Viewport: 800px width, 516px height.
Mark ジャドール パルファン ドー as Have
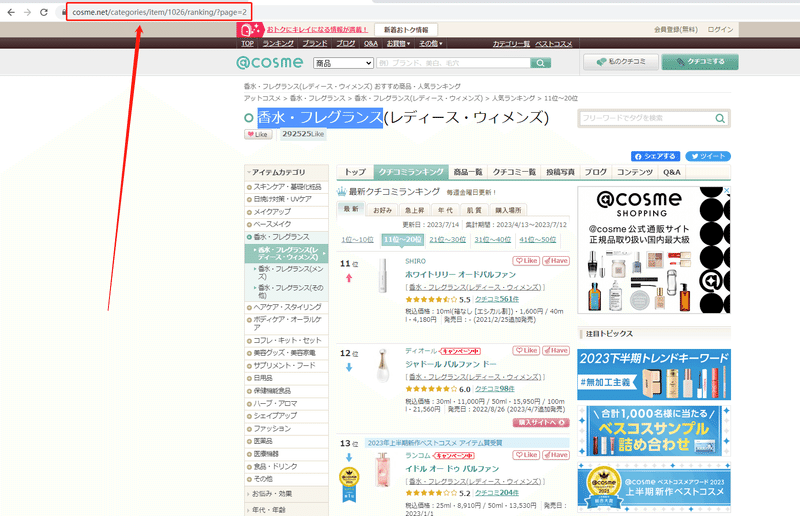pyautogui.click(x=556, y=351)
